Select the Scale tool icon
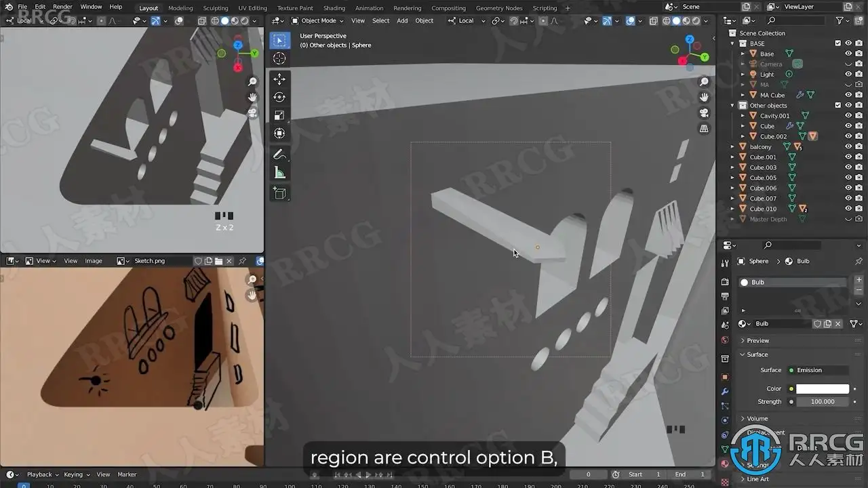 pyautogui.click(x=279, y=115)
